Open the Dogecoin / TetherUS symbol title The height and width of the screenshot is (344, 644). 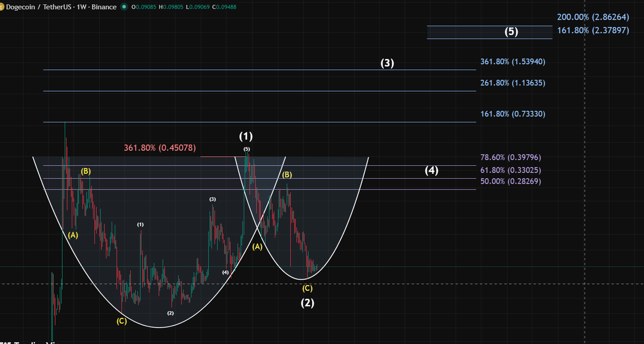click(x=61, y=8)
